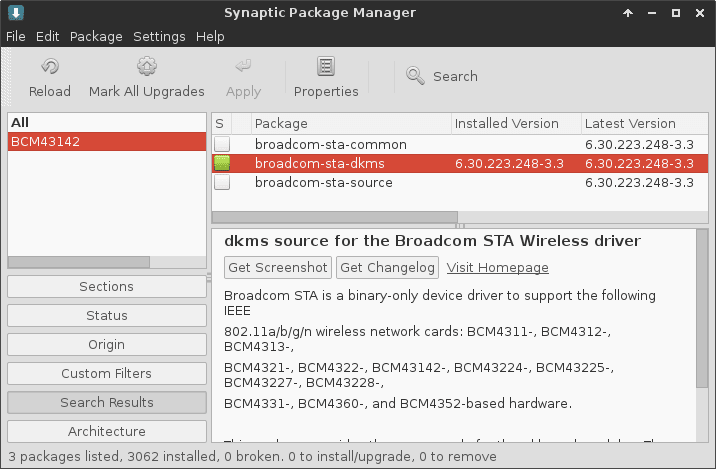Open the Package menu
This screenshot has height=469, width=716.
pos(96,36)
